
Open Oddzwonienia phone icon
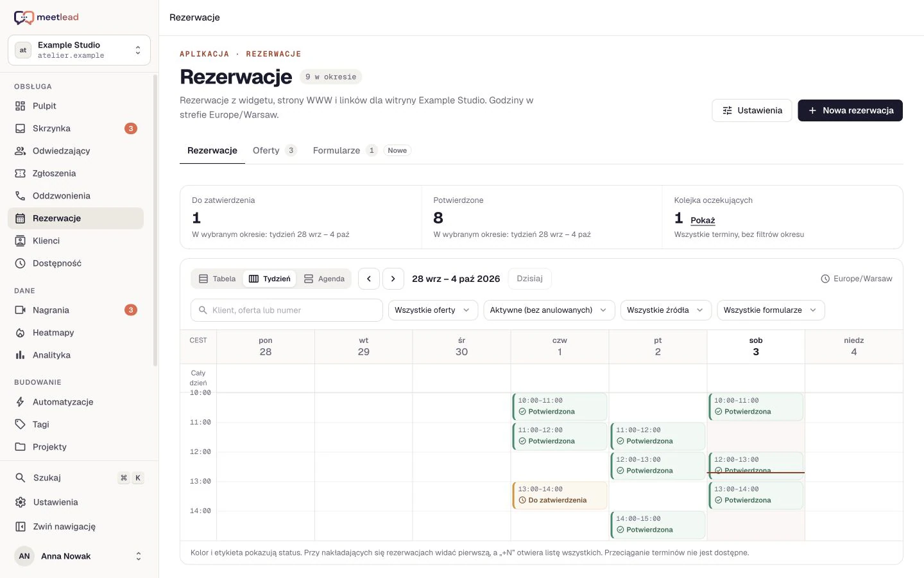[x=21, y=196]
